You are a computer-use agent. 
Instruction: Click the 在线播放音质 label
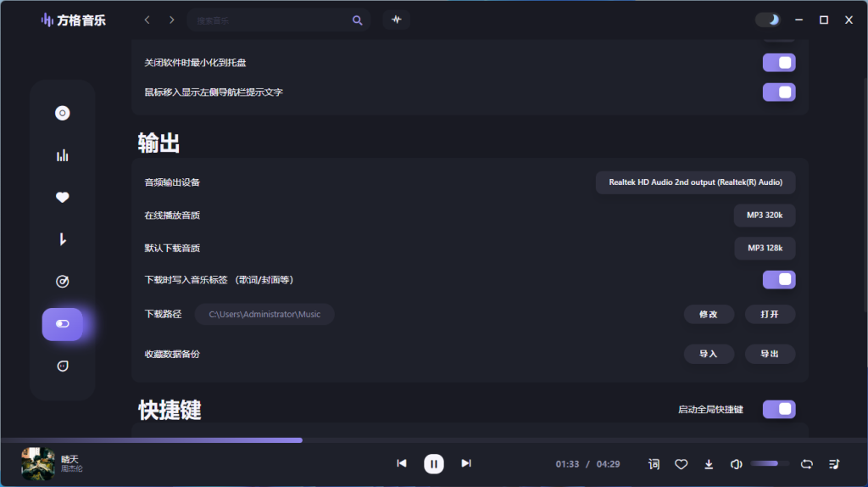click(x=172, y=215)
